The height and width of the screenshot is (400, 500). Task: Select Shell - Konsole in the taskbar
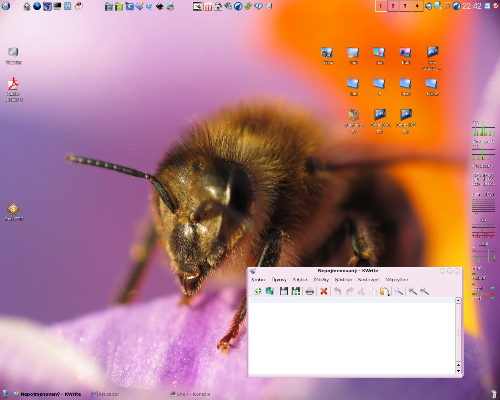190,394
